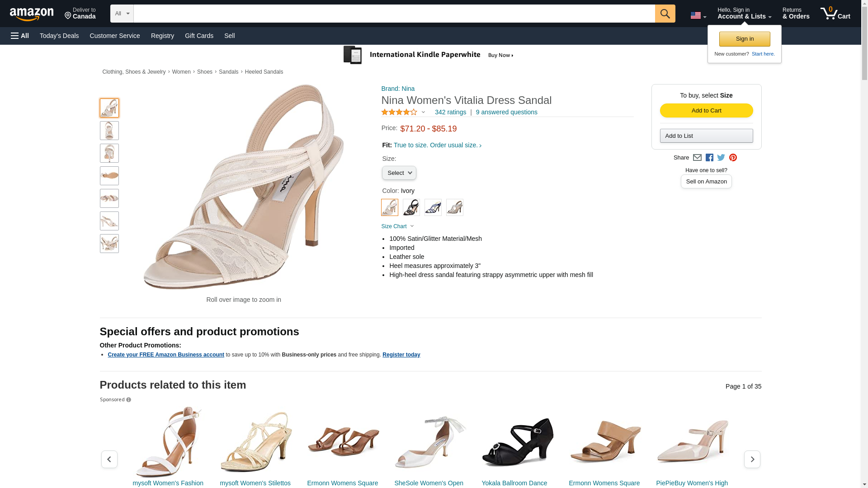Click the search magnifier button
The image size is (868, 488).
tap(665, 14)
